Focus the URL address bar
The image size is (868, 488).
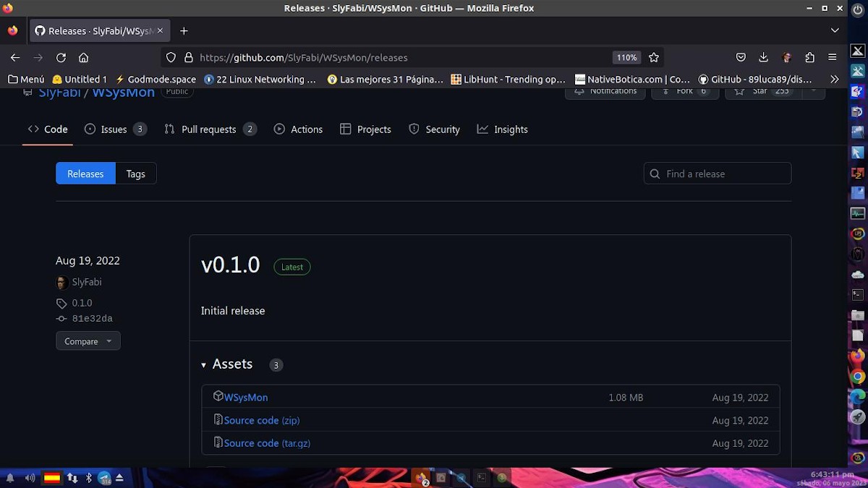click(401, 57)
